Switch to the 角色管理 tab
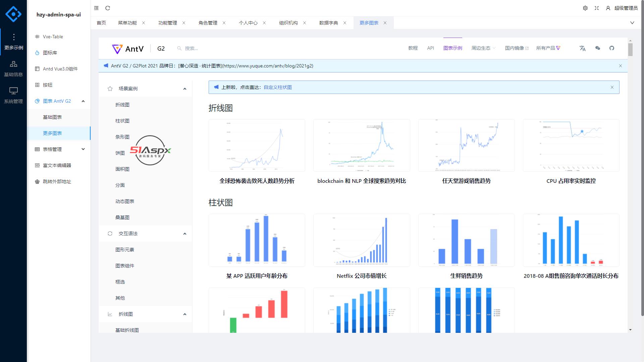Viewport: 644px width, 362px height. (x=208, y=23)
